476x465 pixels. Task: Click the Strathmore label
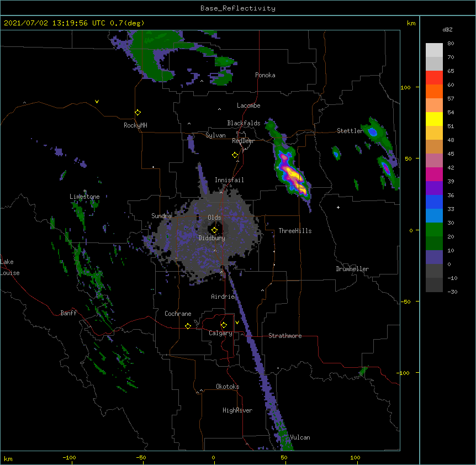click(285, 336)
